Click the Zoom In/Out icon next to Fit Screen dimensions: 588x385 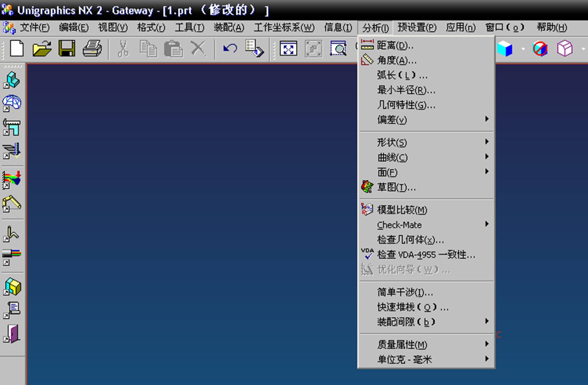314,49
